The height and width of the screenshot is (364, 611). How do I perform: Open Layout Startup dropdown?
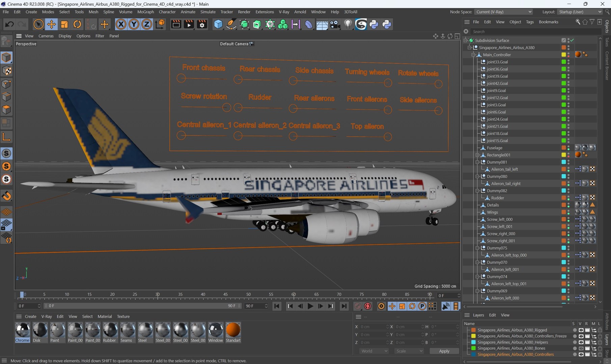[580, 12]
